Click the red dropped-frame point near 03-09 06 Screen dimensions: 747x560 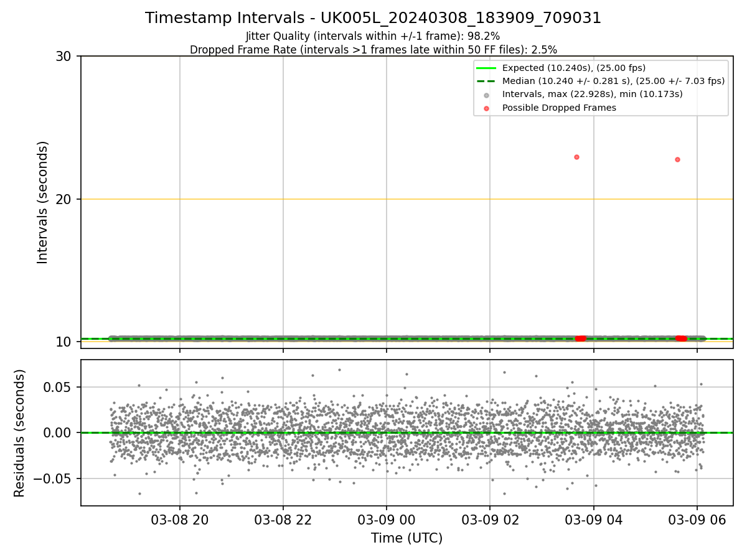677,159
